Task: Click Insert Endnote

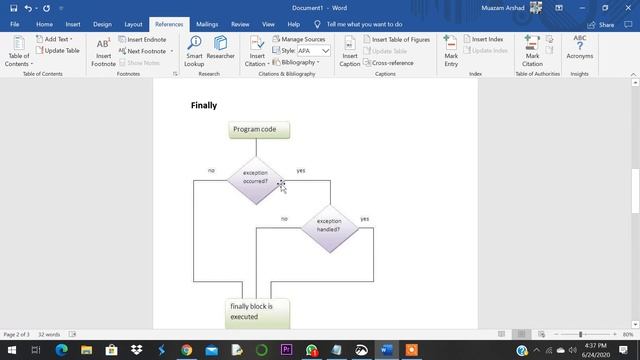Action: (142, 40)
